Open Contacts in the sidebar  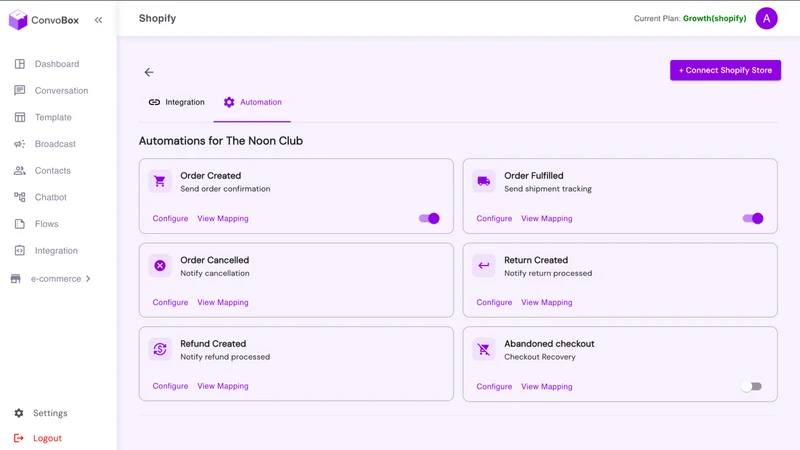click(53, 170)
